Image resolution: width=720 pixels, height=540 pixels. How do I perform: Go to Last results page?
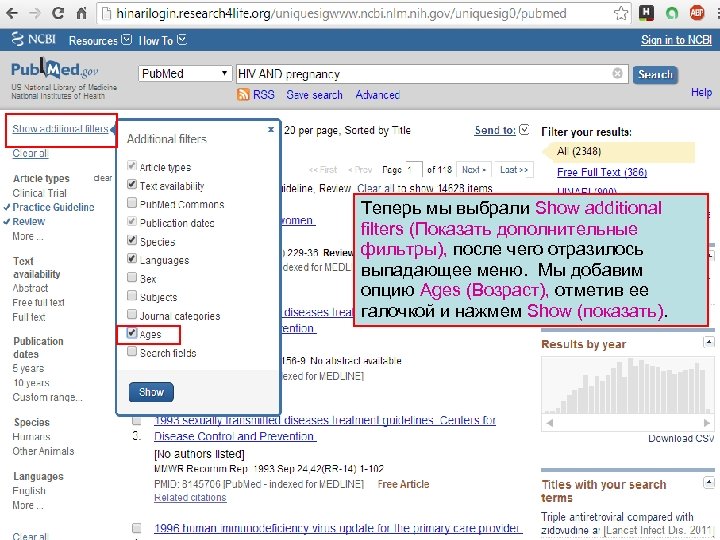pos(514,169)
